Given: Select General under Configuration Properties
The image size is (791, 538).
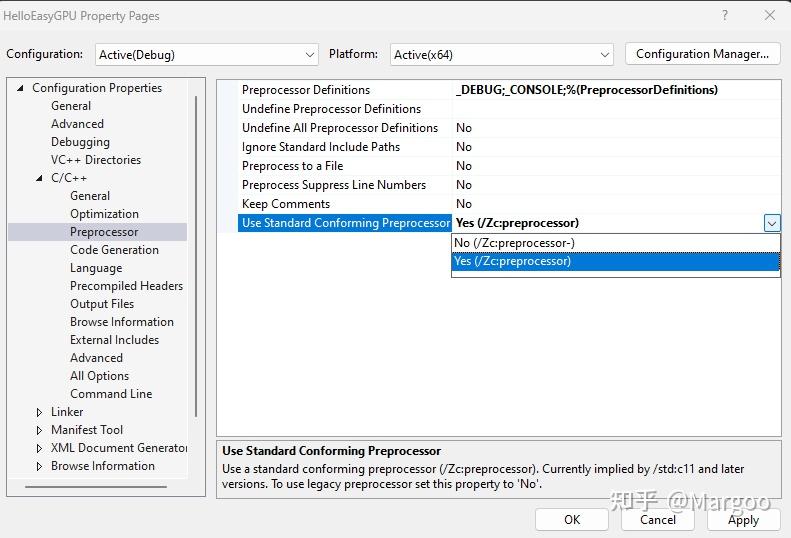Looking at the screenshot, I should pos(71,106).
